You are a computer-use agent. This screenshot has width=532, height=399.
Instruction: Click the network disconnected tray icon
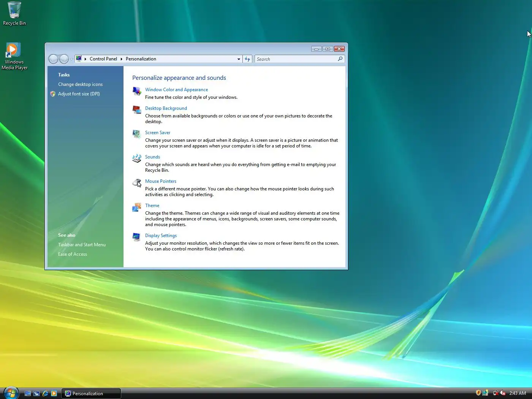click(496, 393)
